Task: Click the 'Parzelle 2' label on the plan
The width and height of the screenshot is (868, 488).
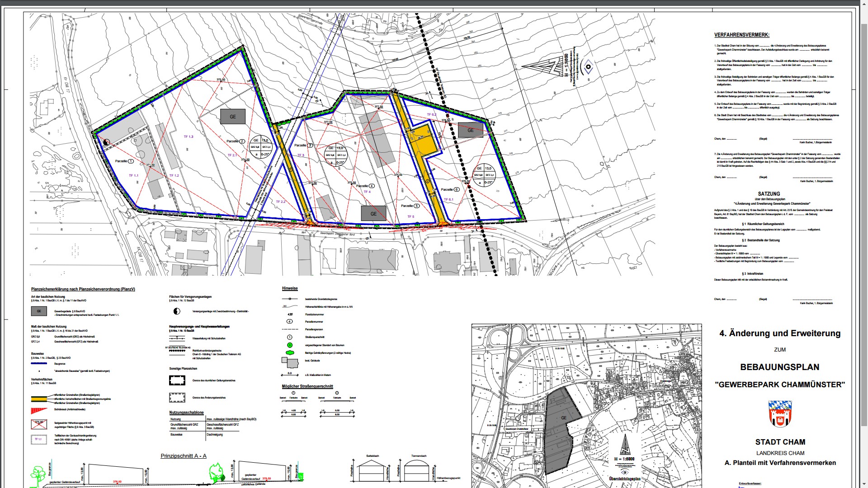Action: [x=235, y=141]
